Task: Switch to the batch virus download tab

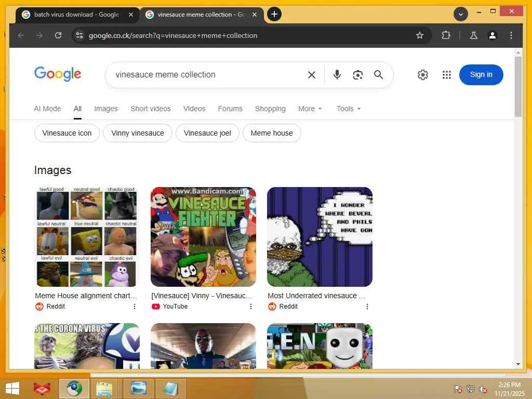Action: coord(77,15)
